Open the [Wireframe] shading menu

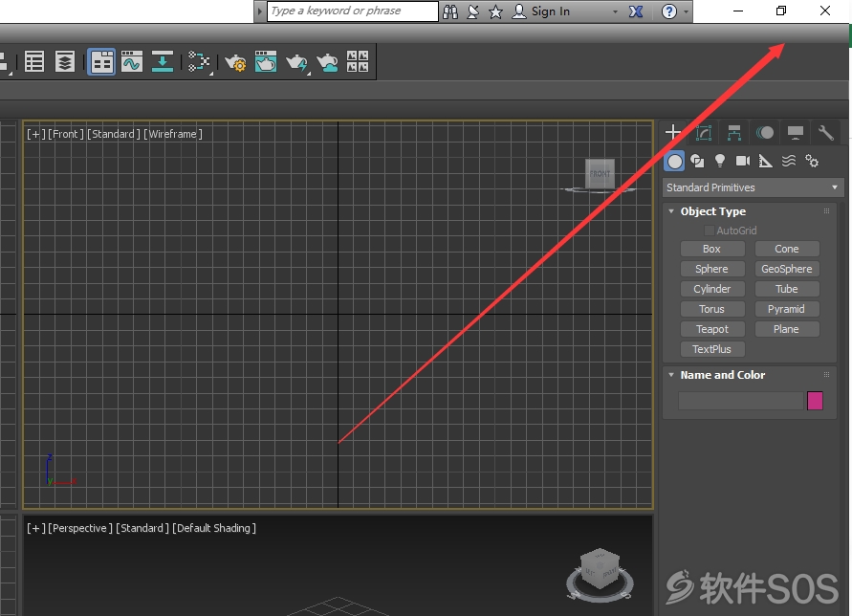point(173,134)
